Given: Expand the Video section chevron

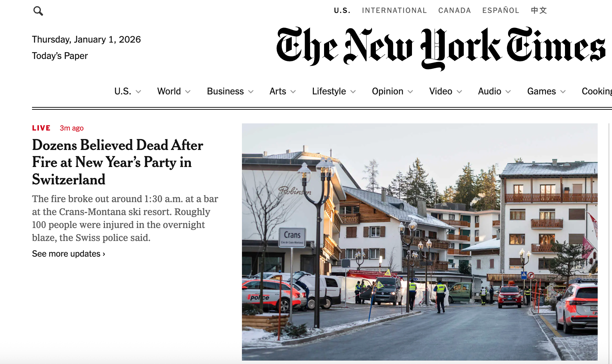Looking at the screenshot, I should point(459,92).
